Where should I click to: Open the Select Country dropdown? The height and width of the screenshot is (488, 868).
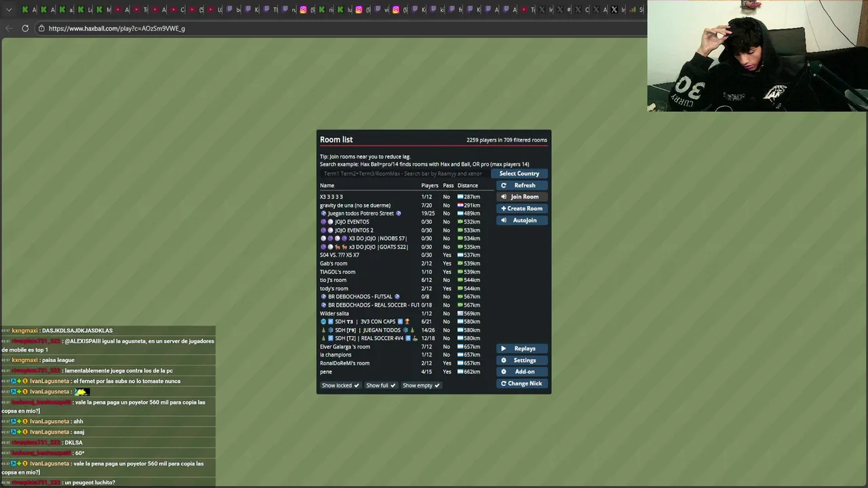tap(519, 174)
